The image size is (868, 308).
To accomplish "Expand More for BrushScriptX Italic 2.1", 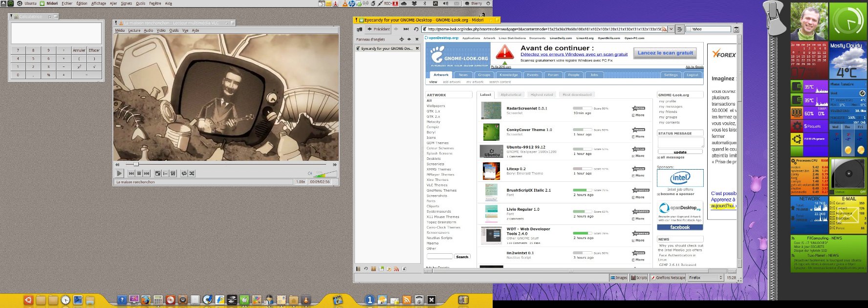I will pos(638,197).
